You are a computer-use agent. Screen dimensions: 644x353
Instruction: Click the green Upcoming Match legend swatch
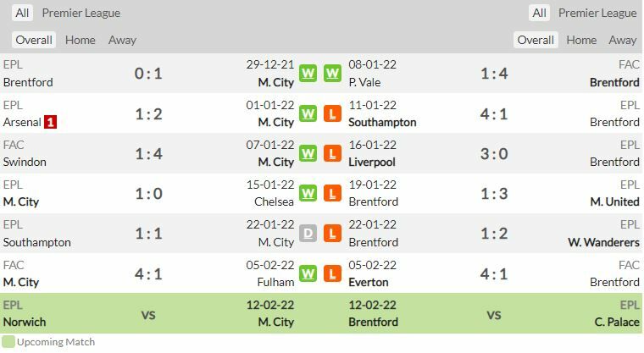8,342
